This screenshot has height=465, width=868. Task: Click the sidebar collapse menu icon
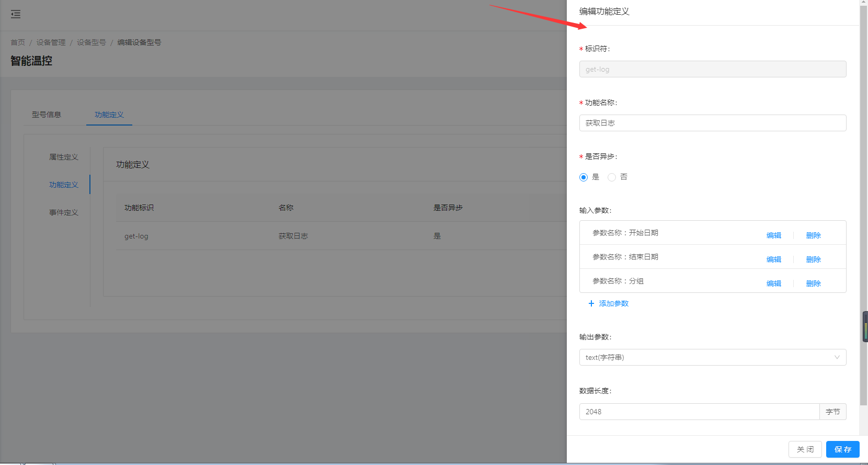pyautogui.click(x=16, y=14)
